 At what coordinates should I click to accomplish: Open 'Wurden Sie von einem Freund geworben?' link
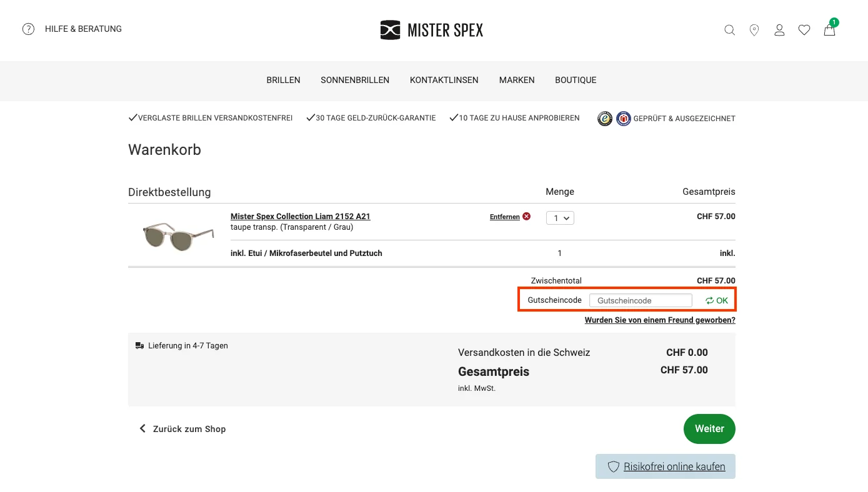(660, 320)
